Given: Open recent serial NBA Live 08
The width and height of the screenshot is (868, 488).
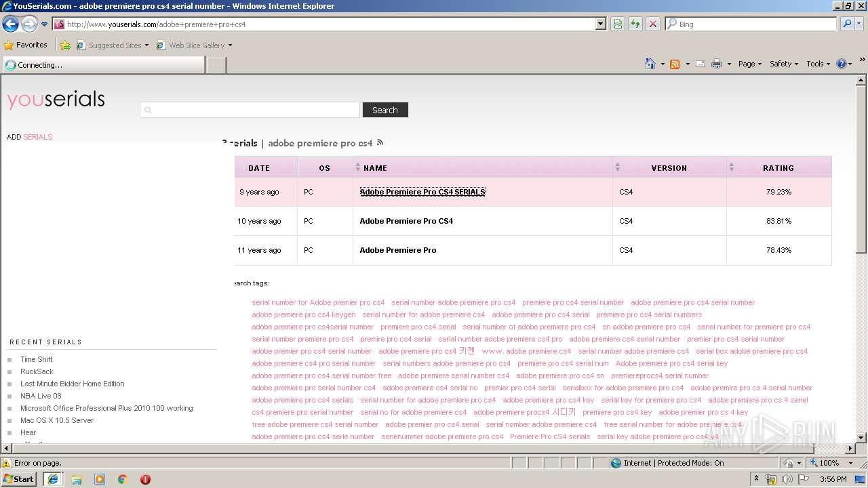Looking at the screenshot, I should pos(41,396).
